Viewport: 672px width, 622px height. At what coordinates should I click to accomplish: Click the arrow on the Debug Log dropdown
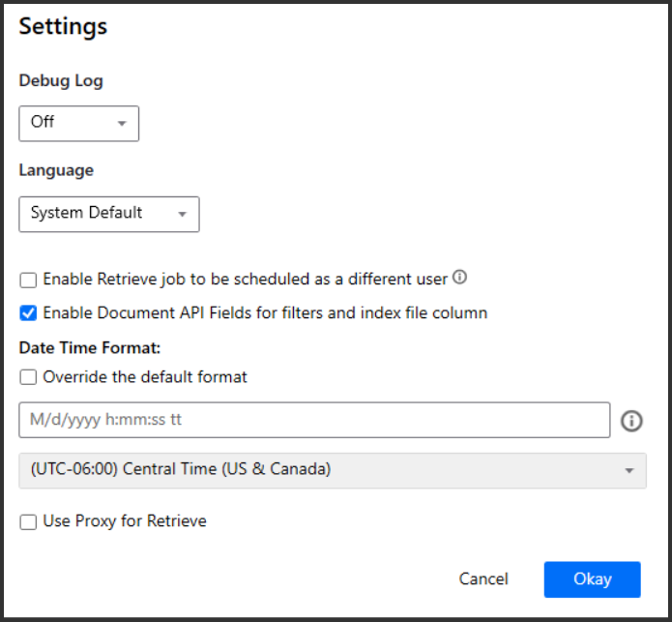(122, 124)
